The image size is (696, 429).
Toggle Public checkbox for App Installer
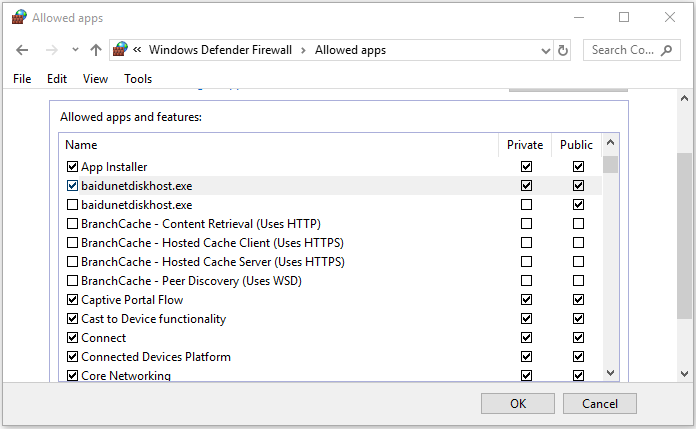point(578,167)
